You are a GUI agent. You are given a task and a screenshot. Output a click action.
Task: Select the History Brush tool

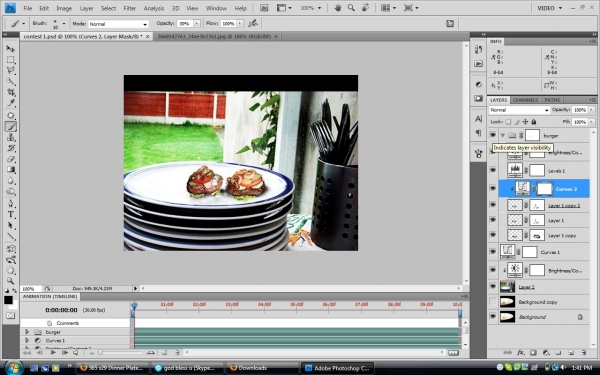click(x=11, y=148)
